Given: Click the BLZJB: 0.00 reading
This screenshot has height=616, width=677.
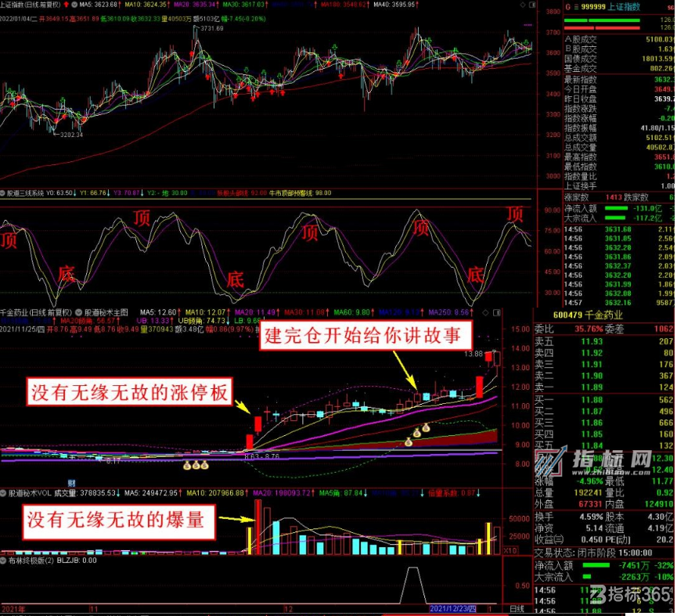Looking at the screenshot, I should point(77,560).
